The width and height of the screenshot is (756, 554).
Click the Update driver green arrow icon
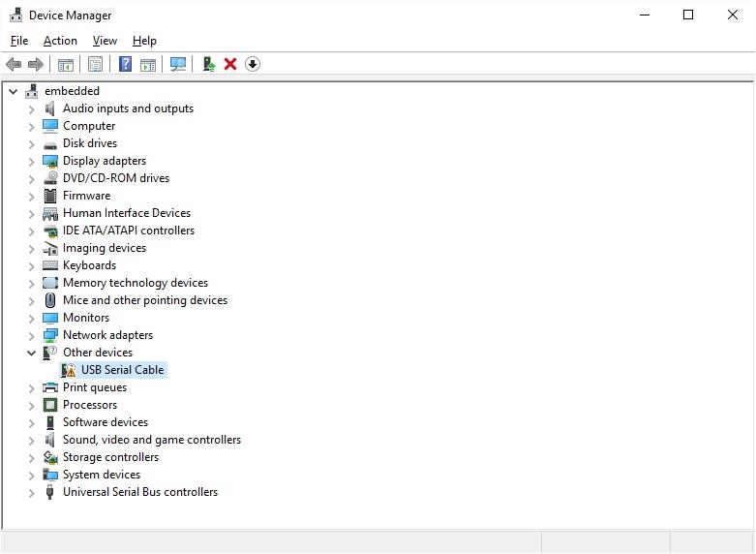tap(208, 64)
